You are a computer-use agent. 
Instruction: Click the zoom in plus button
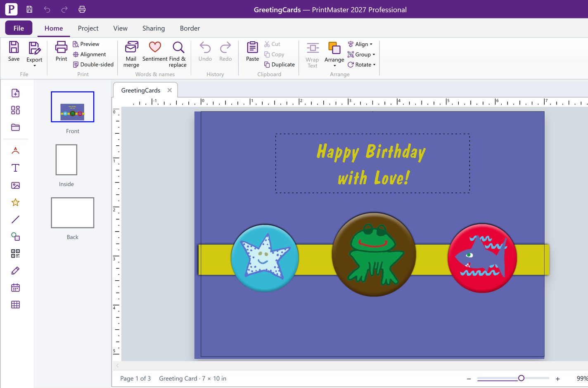tap(557, 379)
